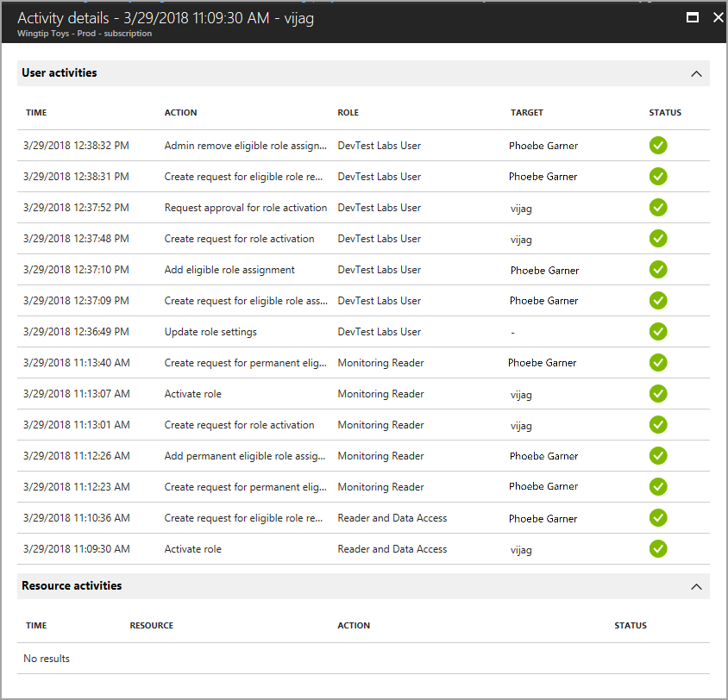Collapse the Resource activities section

click(696, 586)
